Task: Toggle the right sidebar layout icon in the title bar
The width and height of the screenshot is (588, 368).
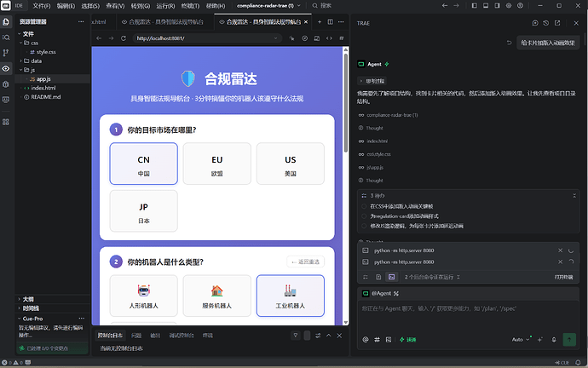Action: pyautogui.click(x=497, y=6)
